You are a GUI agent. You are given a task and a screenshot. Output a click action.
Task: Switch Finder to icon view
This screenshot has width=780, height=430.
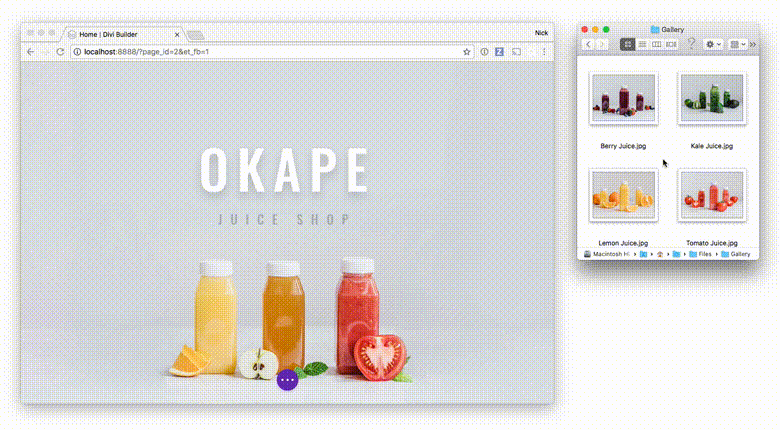click(628, 44)
